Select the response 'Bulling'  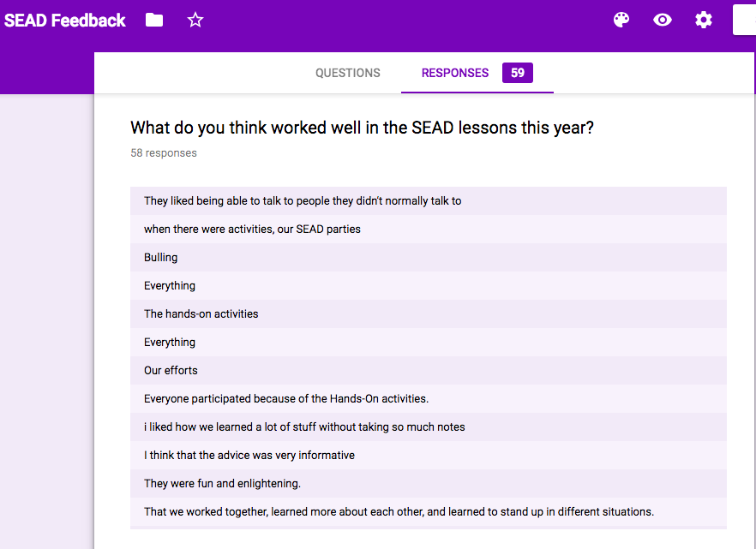coord(161,257)
